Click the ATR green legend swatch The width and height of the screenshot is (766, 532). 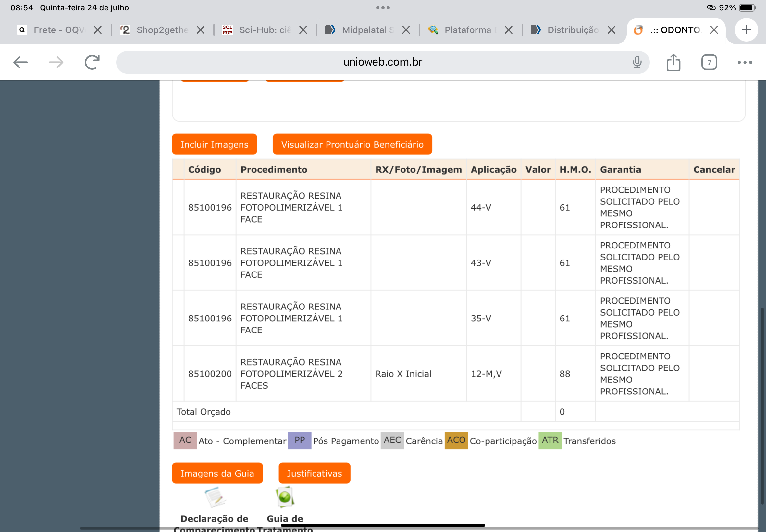coord(550,440)
